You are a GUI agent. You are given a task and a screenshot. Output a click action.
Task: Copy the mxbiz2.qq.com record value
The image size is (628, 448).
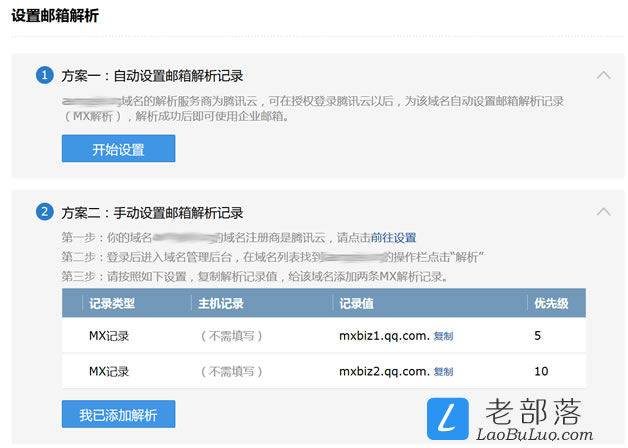[x=443, y=372]
